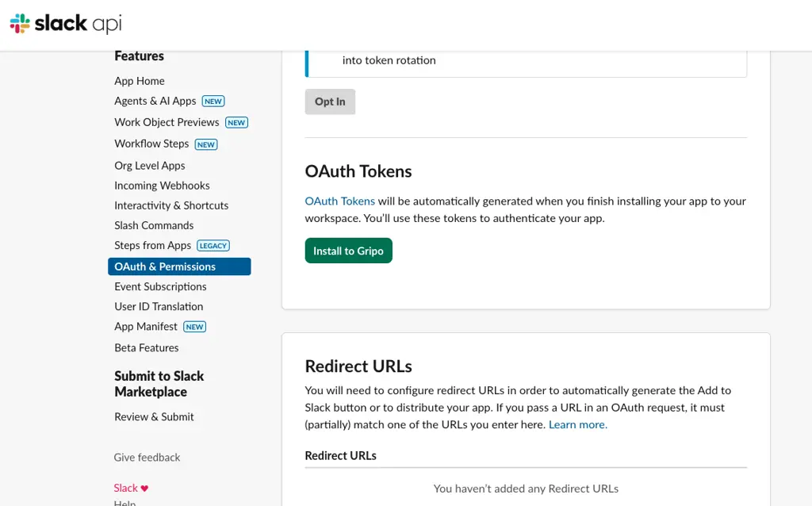Click the heart icon next to Slack
This screenshot has height=506, width=812.
pos(145,489)
